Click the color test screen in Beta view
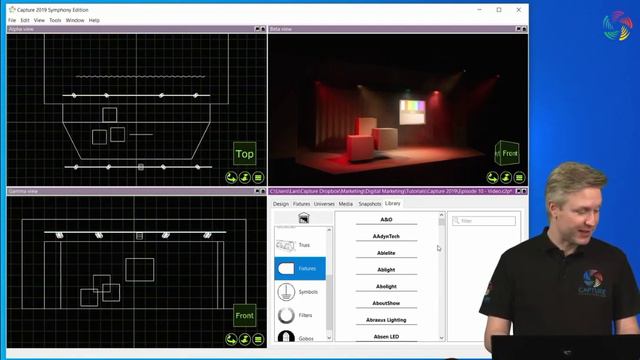The height and width of the screenshot is (360, 640). click(x=412, y=112)
